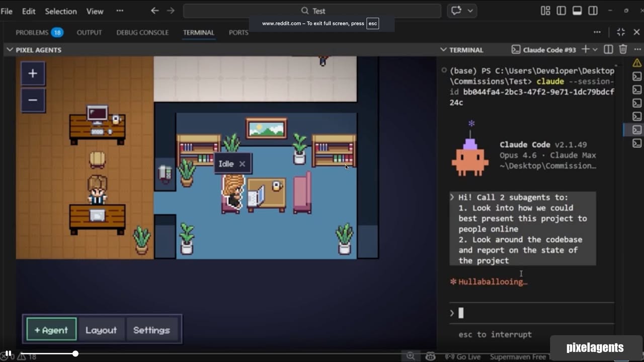Toggle the bottom panel visibility

tap(577, 11)
